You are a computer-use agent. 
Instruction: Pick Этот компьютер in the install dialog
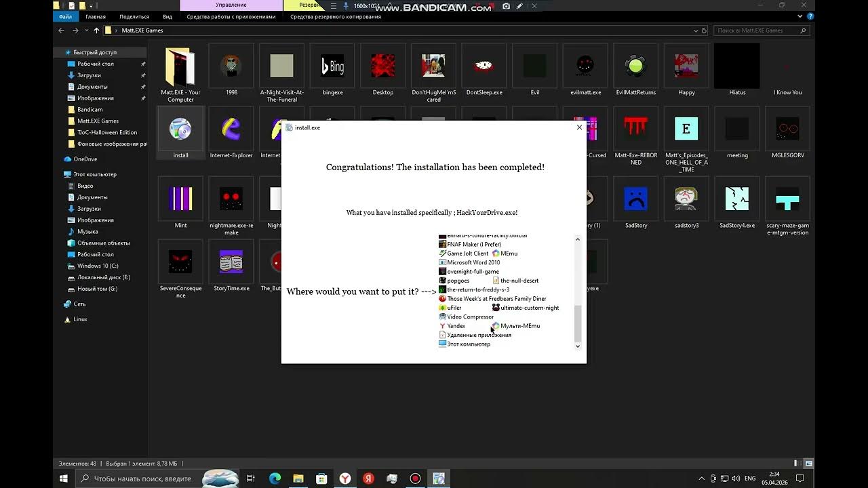[x=468, y=344]
